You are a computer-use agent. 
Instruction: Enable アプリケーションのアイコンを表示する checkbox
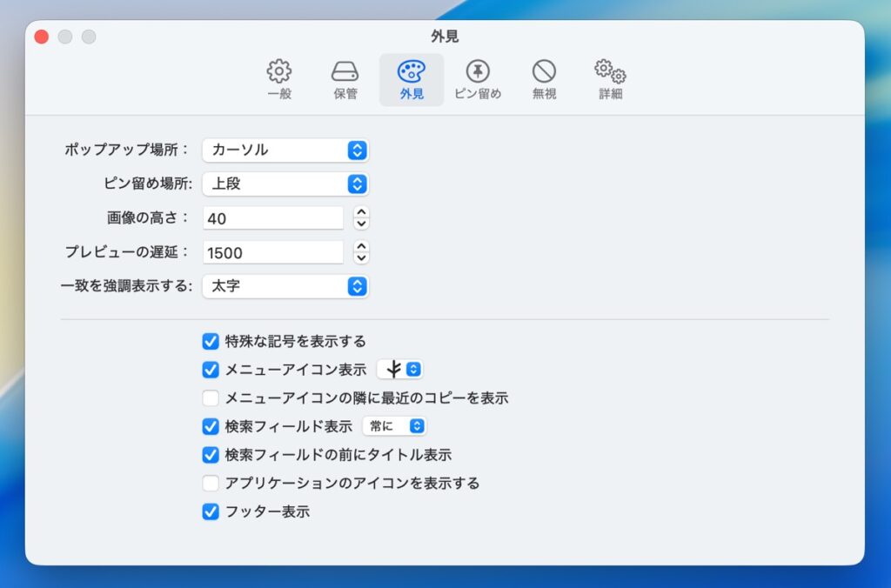211,483
